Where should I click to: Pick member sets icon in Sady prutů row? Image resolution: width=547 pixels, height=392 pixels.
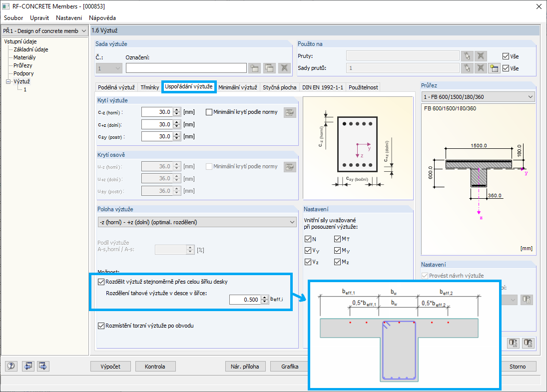(467, 68)
